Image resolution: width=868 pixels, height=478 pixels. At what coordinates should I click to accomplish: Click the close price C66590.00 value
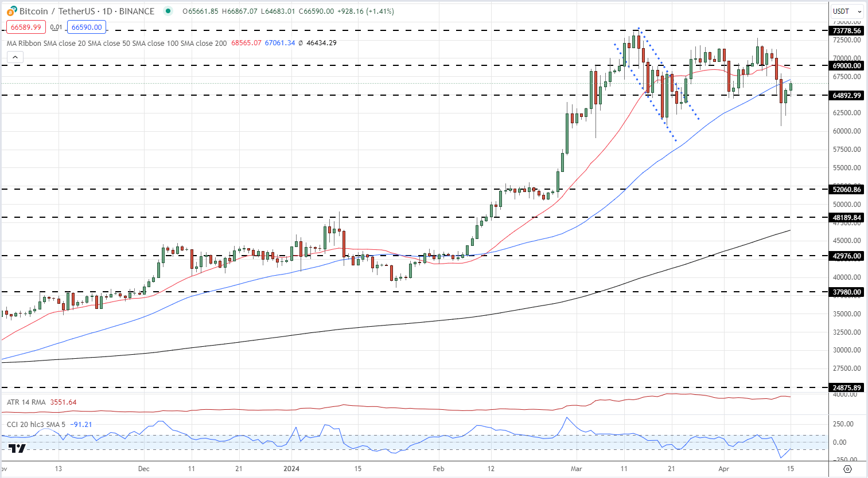316,11
